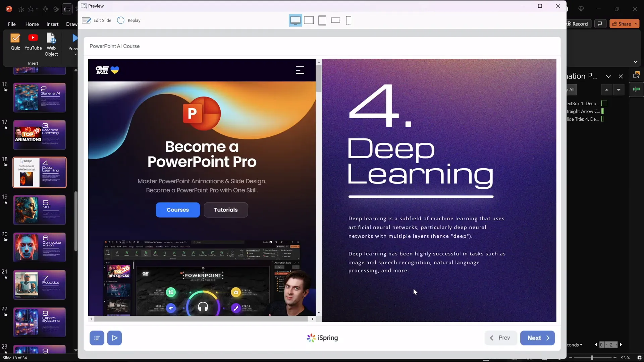
Task: Click the zoom slider handle
Action: click(592, 358)
